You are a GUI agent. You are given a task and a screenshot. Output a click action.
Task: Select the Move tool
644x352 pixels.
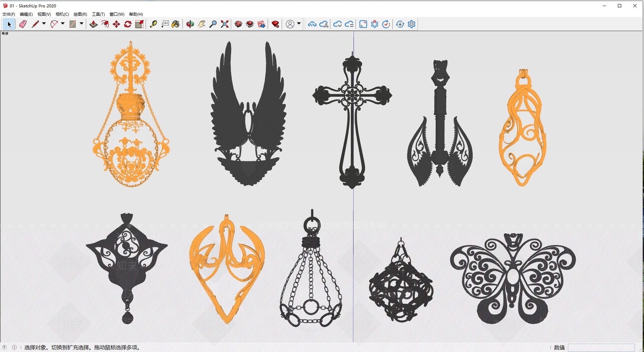(116, 24)
